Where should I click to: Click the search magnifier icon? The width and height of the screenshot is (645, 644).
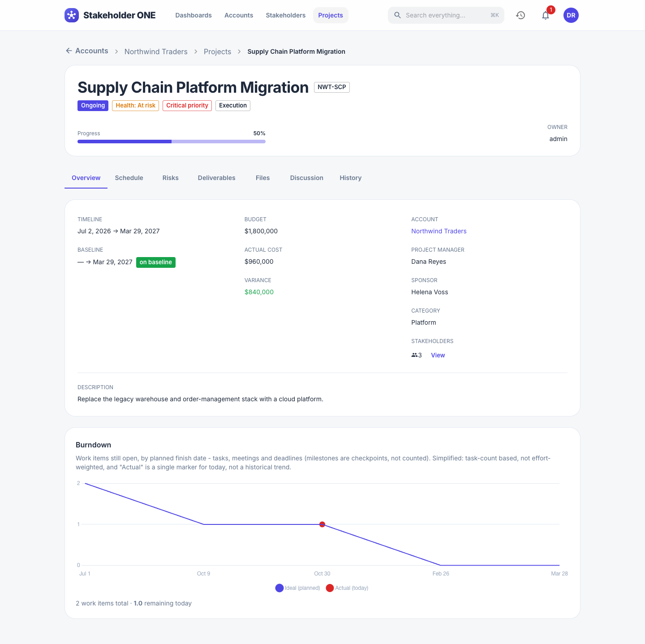(397, 15)
